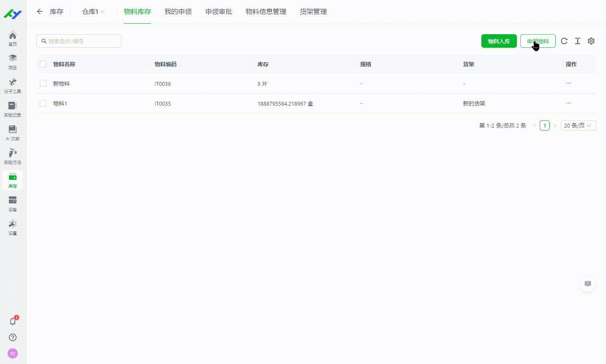Check the checkbox for 新物料 row

coord(43,83)
